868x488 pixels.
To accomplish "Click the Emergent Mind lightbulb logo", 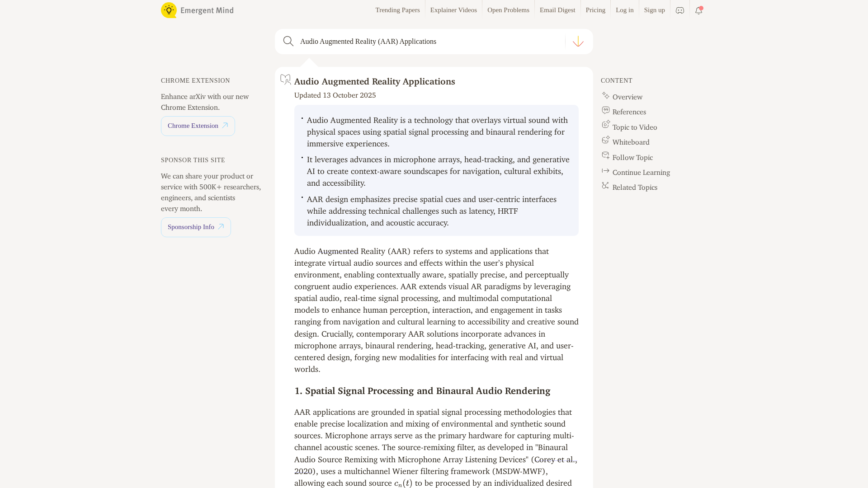I will 169,10.
